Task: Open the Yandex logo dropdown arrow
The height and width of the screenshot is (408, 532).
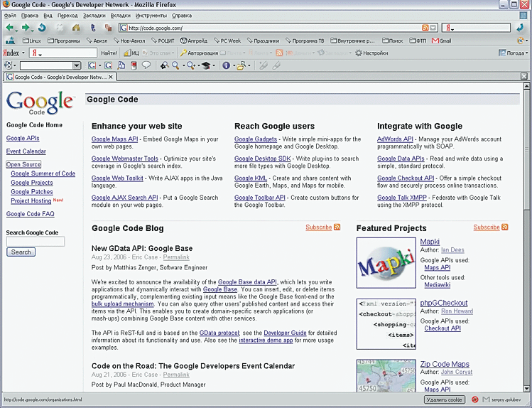Action: coord(23,53)
